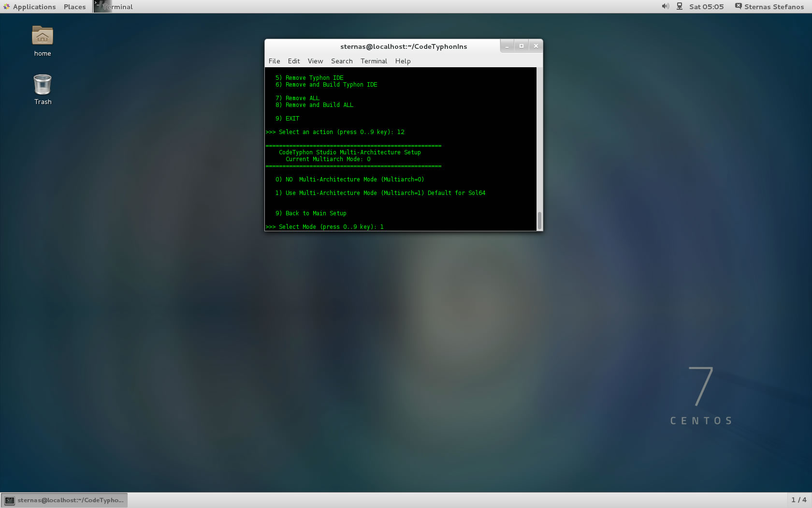Open the Trash desktop icon
The width and height of the screenshot is (812, 508).
(x=43, y=90)
